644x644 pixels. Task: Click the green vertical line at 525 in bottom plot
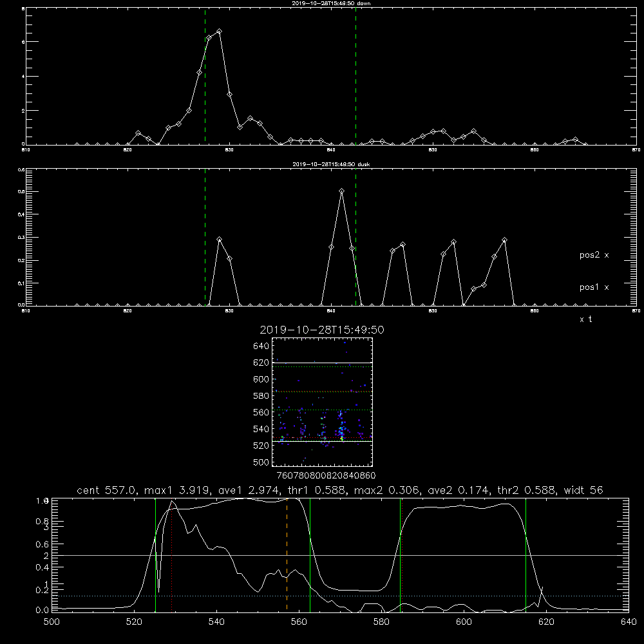(x=155, y=554)
